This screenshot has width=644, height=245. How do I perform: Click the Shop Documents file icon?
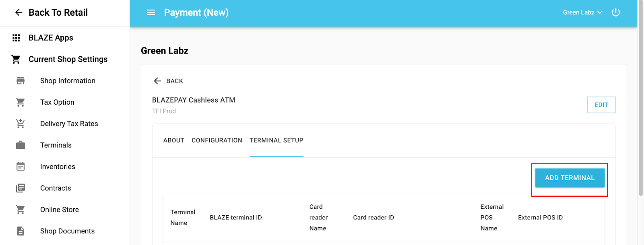(x=21, y=231)
